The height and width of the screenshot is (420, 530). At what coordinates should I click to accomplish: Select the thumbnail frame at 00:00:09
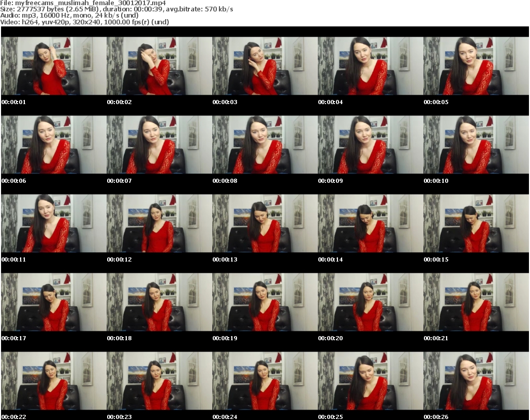tap(370, 144)
